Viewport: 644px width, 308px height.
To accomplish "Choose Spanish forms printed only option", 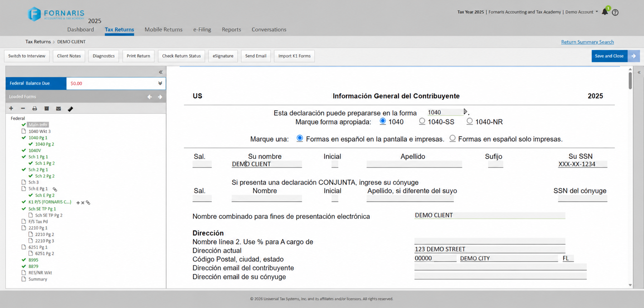I will click(x=452, y=138).
